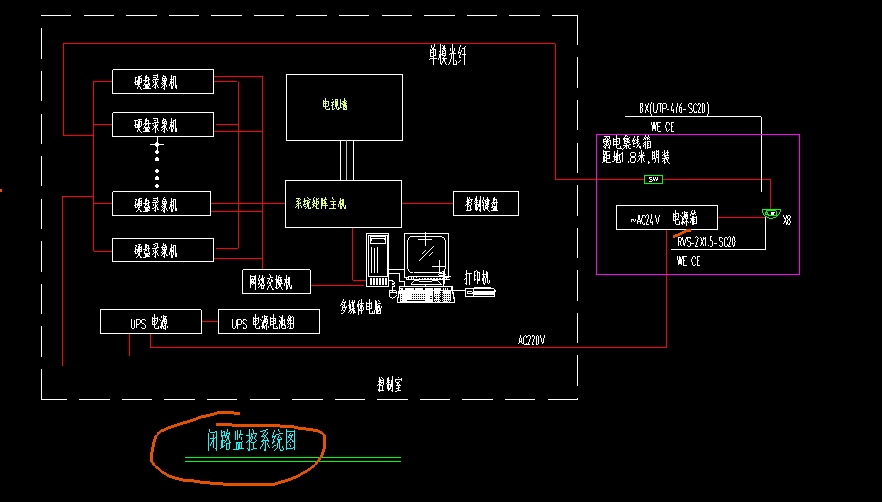
Task: Select the UPS 电源电池组 box
Action: (x=269, y=321)
